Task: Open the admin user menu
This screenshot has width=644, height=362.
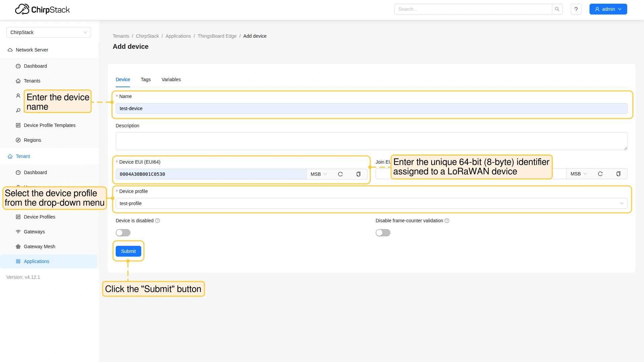Action: pos(608,9)
